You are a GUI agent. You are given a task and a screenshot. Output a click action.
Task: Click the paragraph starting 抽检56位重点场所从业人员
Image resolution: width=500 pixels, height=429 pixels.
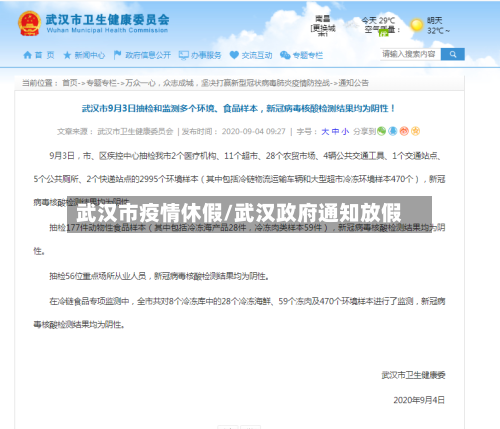coord(159,276)
